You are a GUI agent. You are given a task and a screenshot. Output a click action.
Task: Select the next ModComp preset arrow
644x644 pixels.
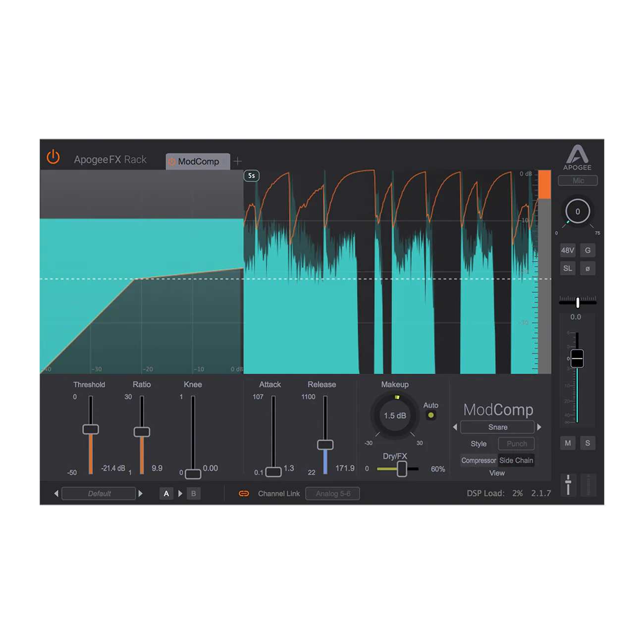tap(539, 427)
